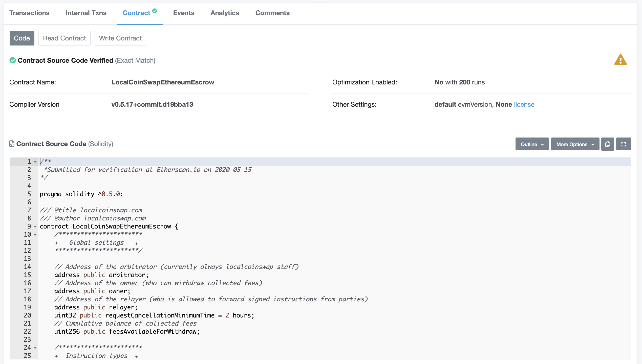
Task: Click the 'Optimization Enabled:' label
Action: [365, 82]
